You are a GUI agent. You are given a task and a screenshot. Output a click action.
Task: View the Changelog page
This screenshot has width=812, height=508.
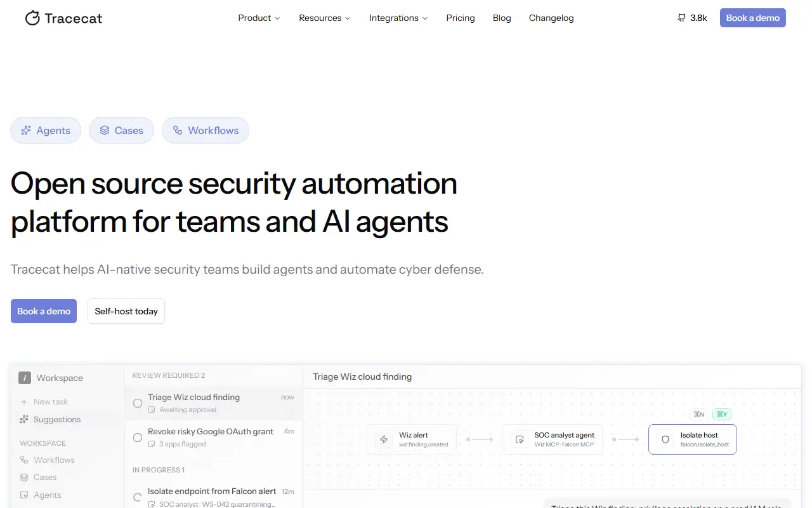click(551, 18)
